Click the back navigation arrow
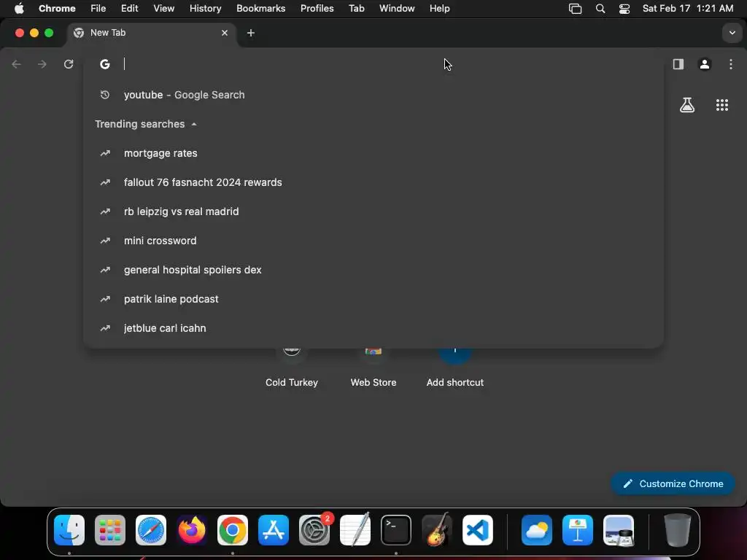Viewport: 747px width, 560px height. click(17, 64)
